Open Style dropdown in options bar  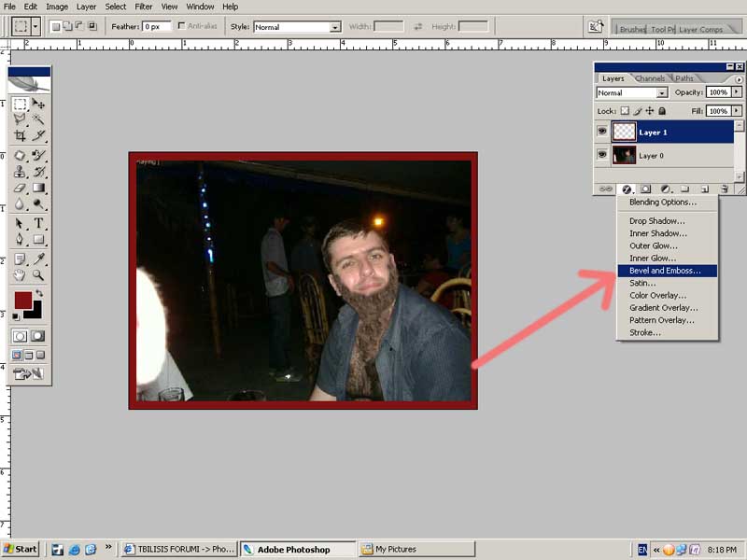click(335, 27)
